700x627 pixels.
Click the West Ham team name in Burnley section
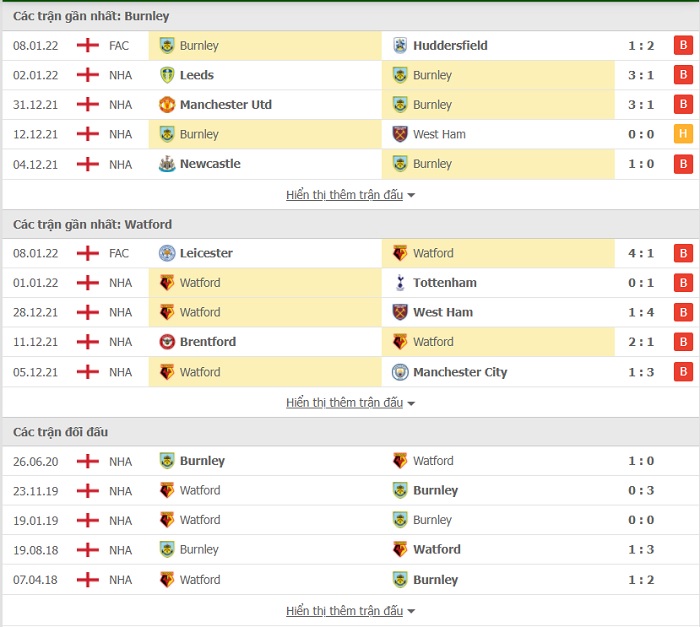point(439,134)
